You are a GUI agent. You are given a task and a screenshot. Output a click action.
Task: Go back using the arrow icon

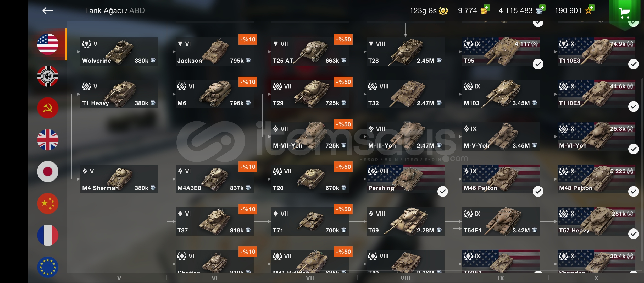tap(48, 10)
